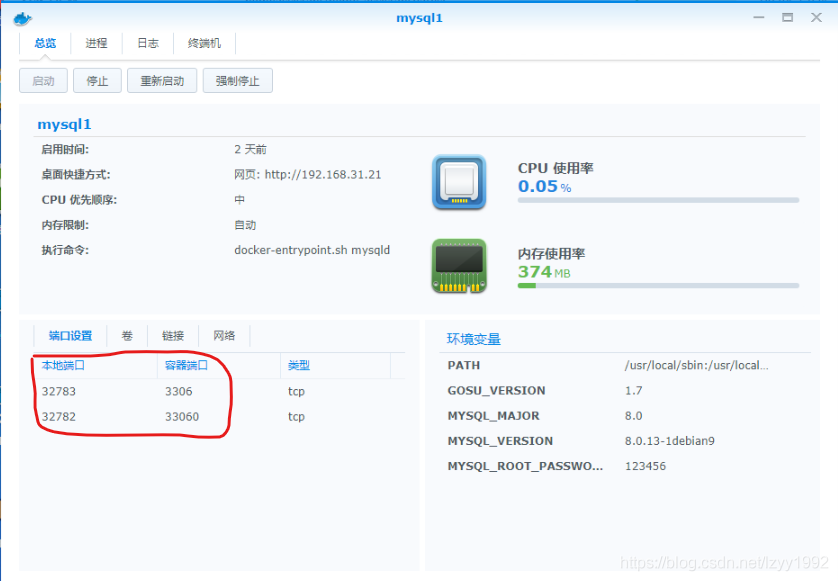Click the memory usage progress bar

[x=658, y=285]
